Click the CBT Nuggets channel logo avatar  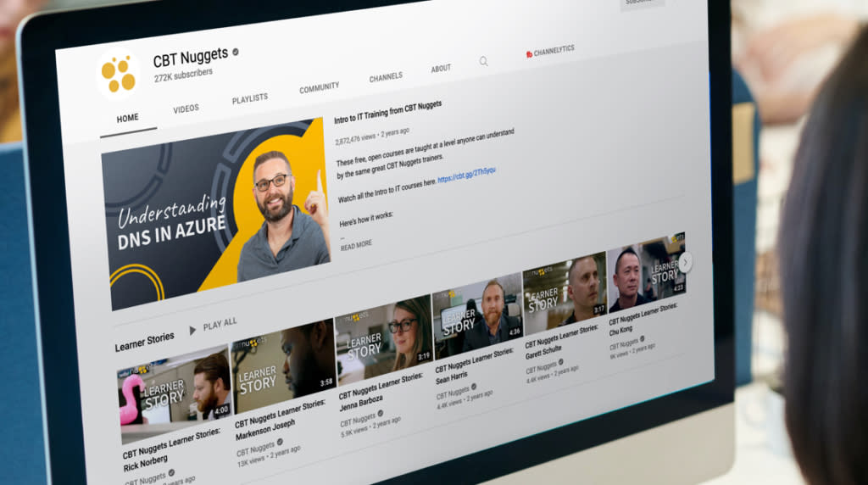click(118, 74)
